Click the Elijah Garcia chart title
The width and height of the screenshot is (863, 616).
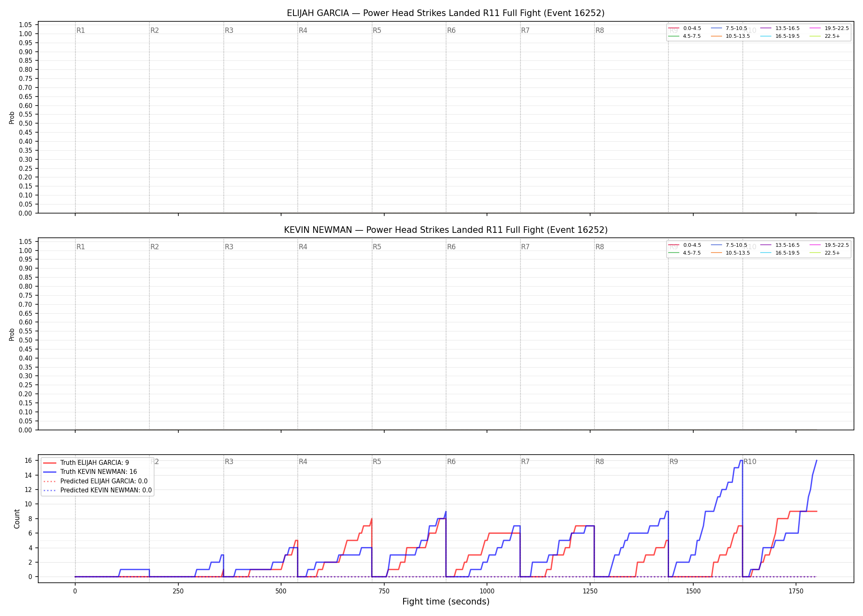pyautogui.click(x=445, y=13)
